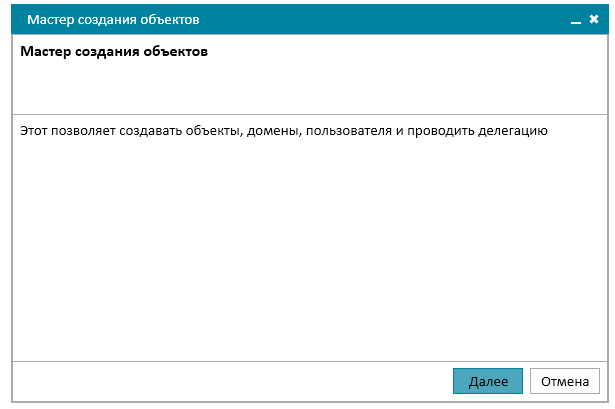Click the word пользователя in the description

point(349,131)
